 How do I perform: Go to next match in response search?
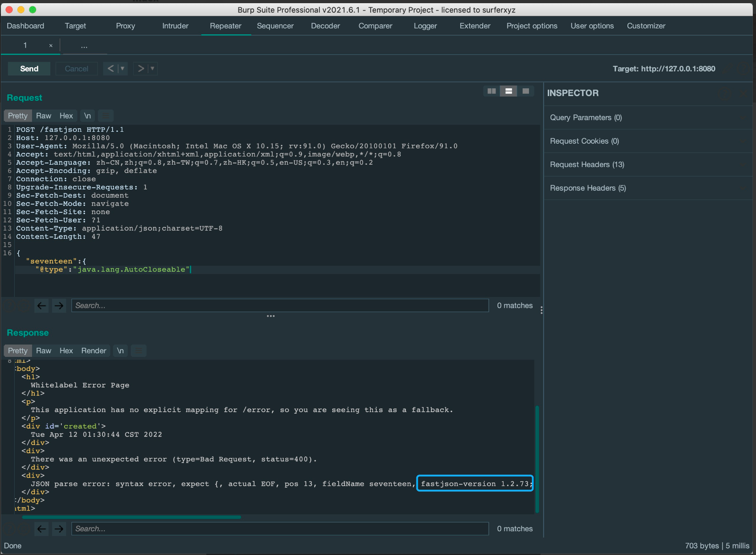(59, 529)
